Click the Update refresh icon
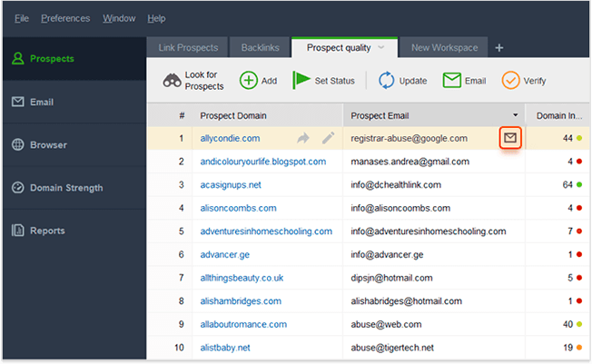This screenshot has width=592, height=364. point(386,81)
